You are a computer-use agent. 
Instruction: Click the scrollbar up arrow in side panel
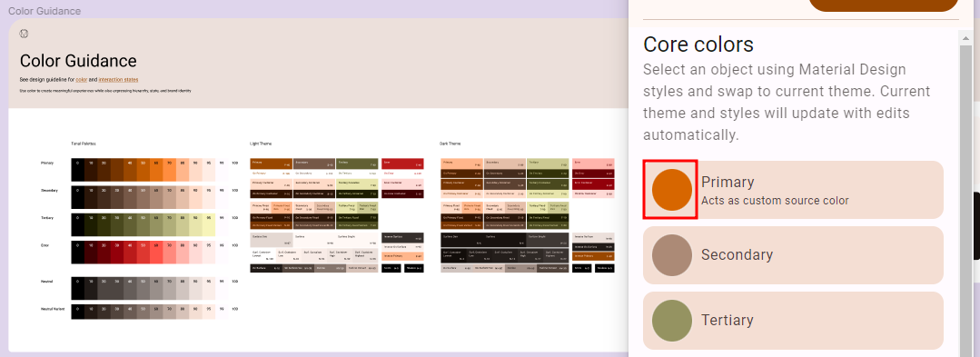[965, 39]
